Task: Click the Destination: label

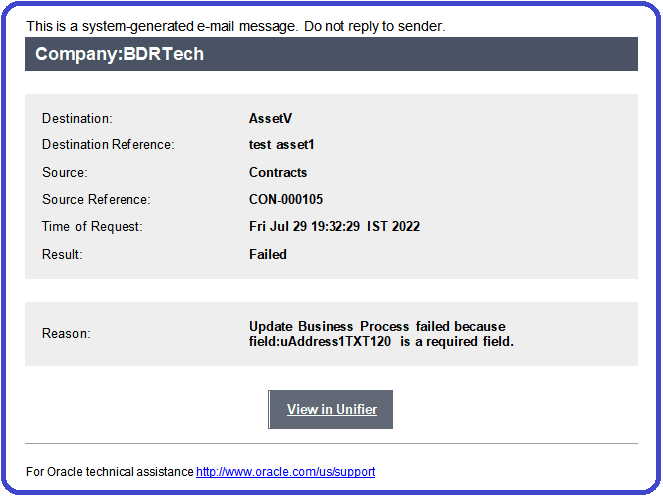Action: [77, 118]
